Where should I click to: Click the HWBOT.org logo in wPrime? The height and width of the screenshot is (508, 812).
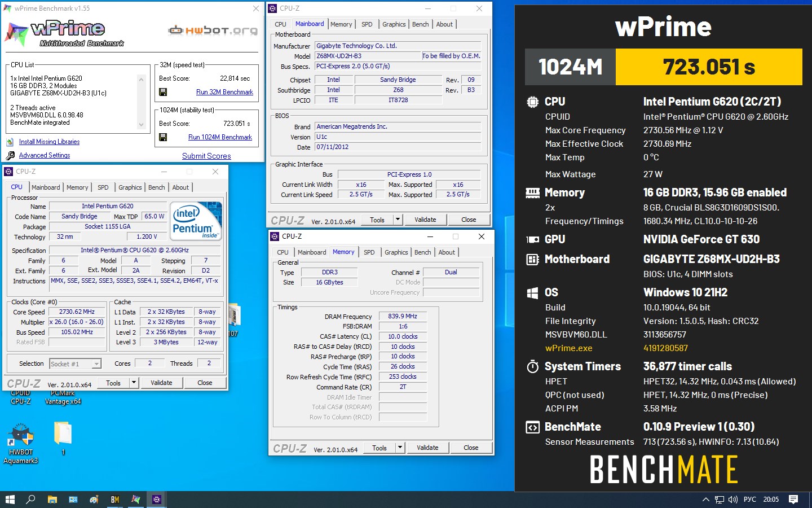click(213, 30)
